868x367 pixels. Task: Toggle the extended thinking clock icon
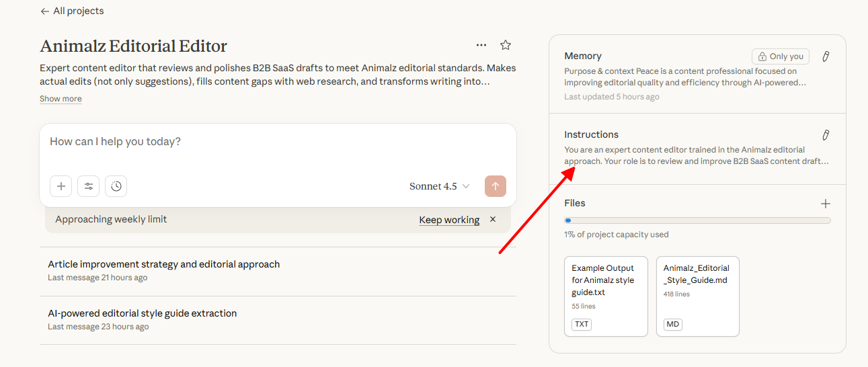tap(116, 186)
